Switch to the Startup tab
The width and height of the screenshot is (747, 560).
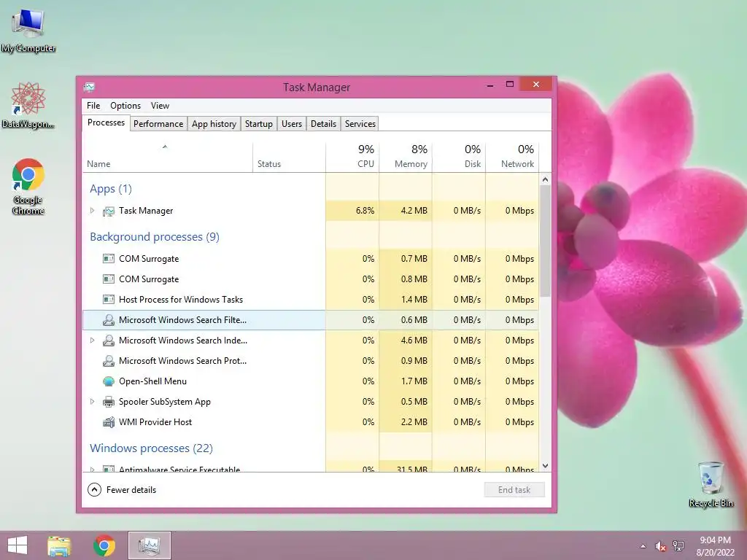[x=259, y=124]
